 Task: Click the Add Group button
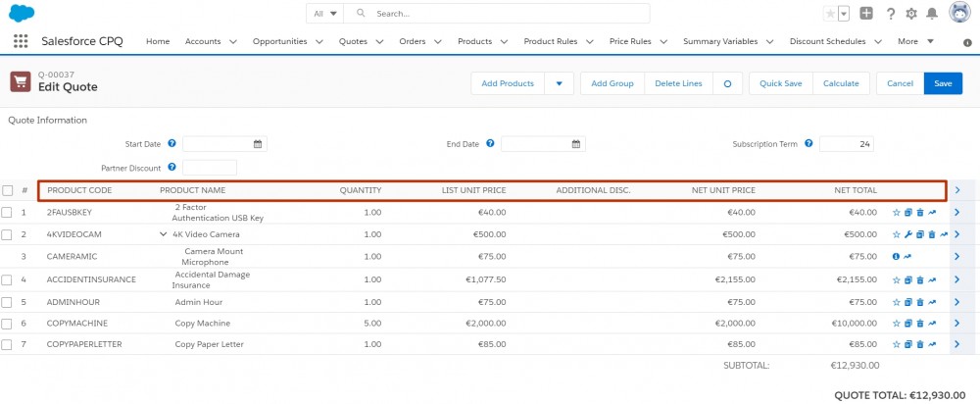tap(612, 83)
